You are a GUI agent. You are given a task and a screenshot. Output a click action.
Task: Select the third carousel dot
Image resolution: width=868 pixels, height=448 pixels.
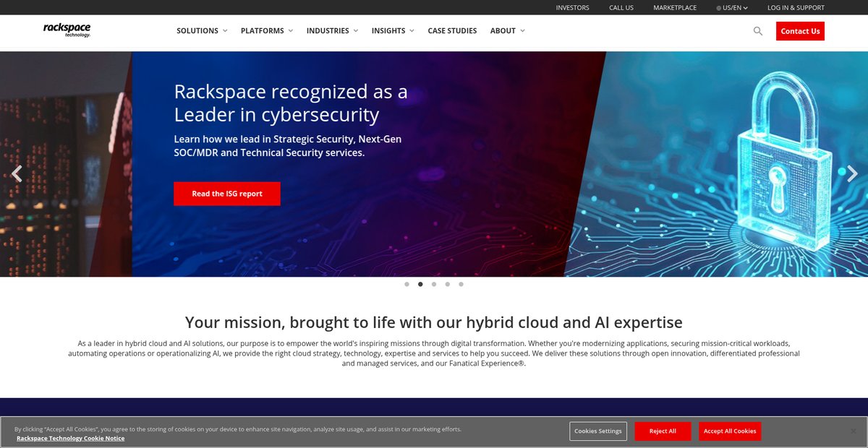tap(434, 284)
